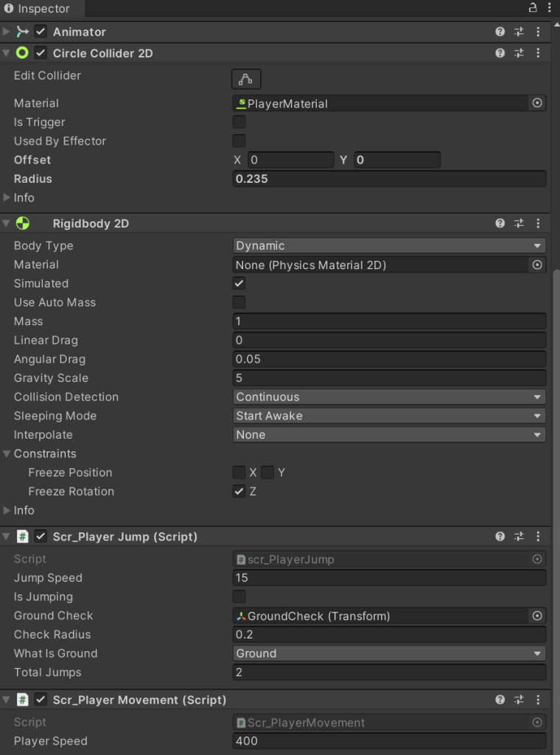Image resolution: width=560 pixels, height=755 pixels.
Task: Open object picker for PlayerMaterial field
Action: click(537, 103)
